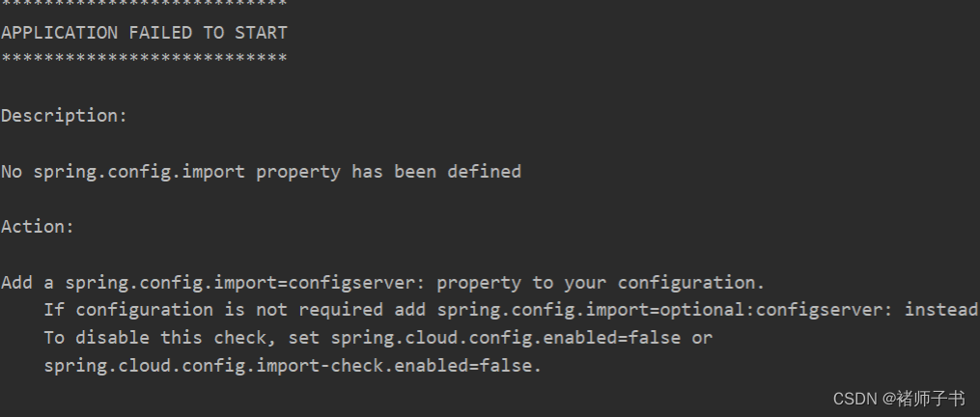The width and height of the screenshot is (980, 417).
Task: Click the CSDN watermark text
Action: click(855, 399)
